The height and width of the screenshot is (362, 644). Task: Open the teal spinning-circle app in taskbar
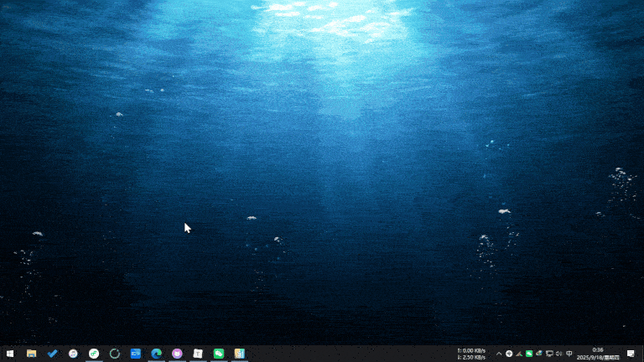click(115, 354)
